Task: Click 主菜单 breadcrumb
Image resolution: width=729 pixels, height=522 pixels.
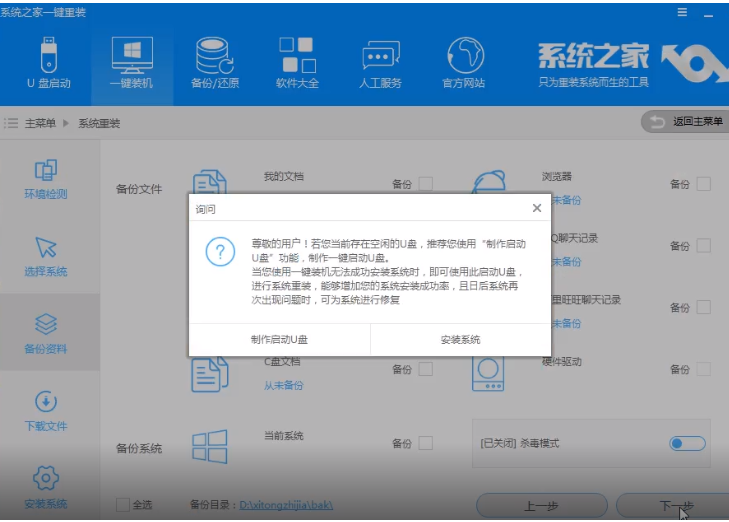Action: tap(40, 123)
